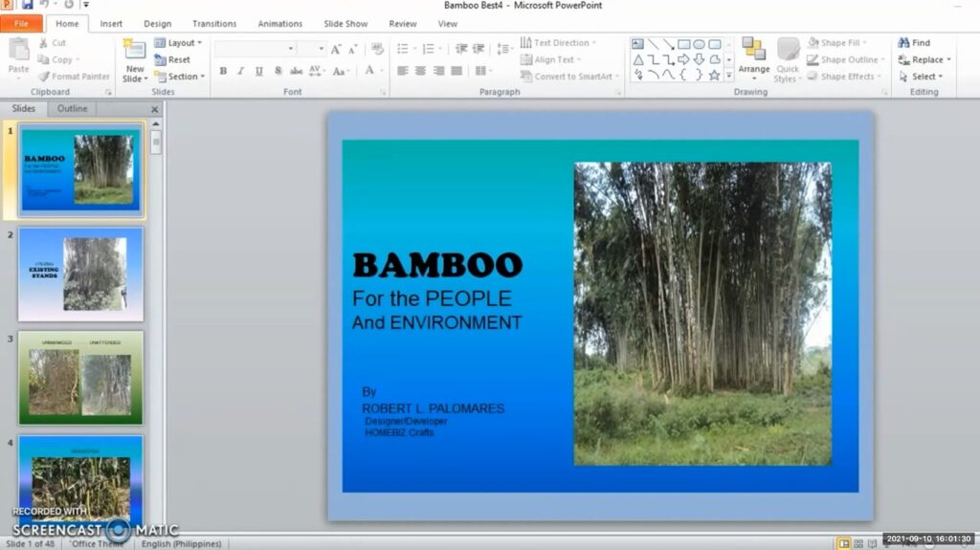Switch to the Animations ribbon tab
Image resolution: width=980 pixels, height=550 pixels.
(279, 24)
